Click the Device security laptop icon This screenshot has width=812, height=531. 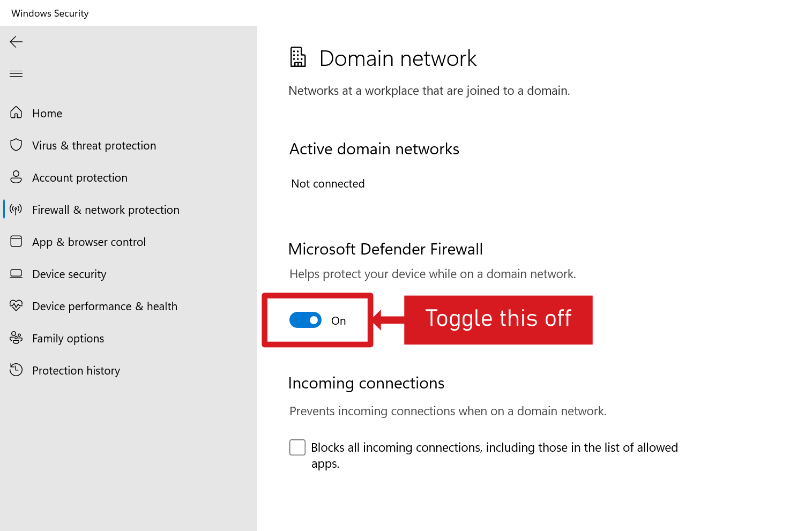click(16, 273)
